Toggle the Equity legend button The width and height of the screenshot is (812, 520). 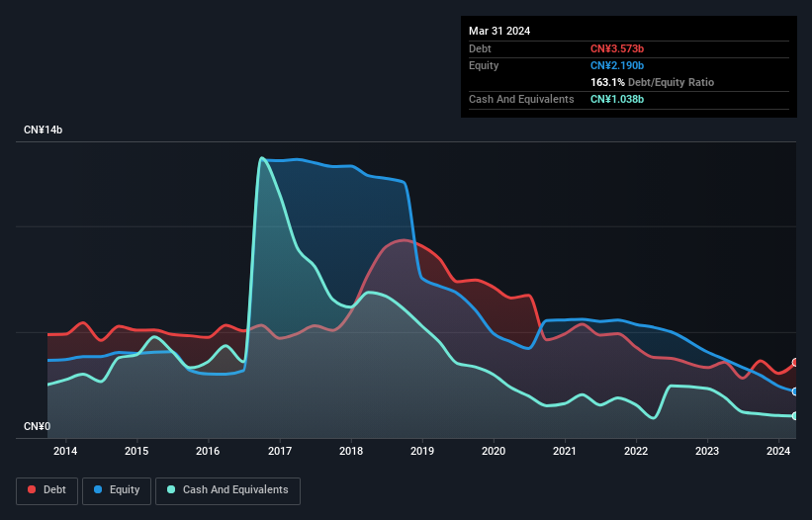click(117, 490)
